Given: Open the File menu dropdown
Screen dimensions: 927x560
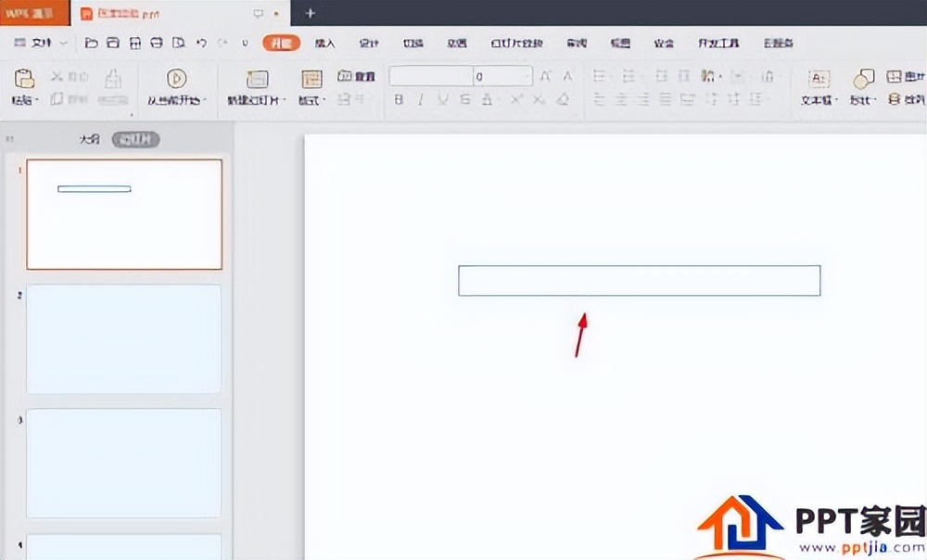Looking at the screenshot, I should [40, 43].
